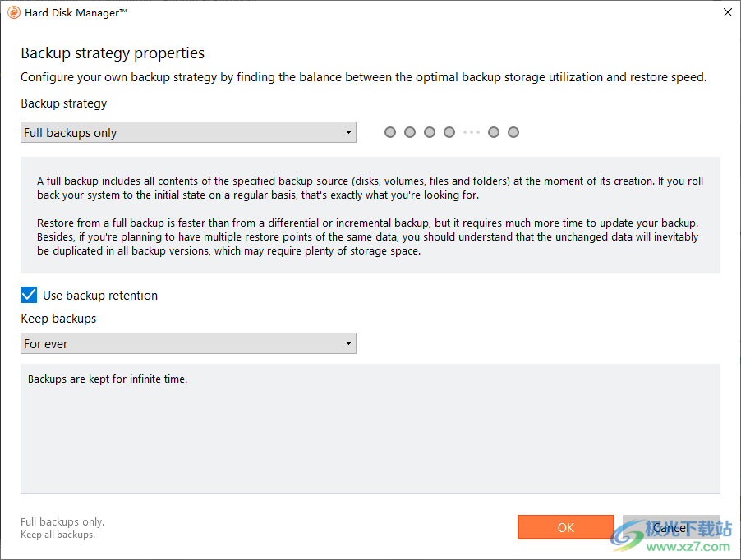The height and width of the screenshot is (560, 741).
Task: Select the fourth backup chain circle
Action: point(449,132)
